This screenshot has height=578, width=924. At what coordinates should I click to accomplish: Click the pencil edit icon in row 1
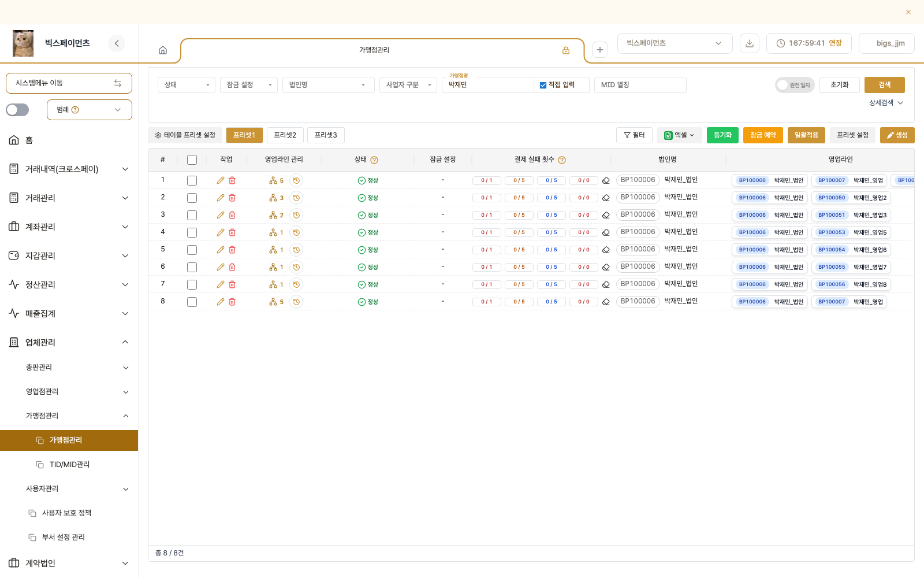click(221, 180)
